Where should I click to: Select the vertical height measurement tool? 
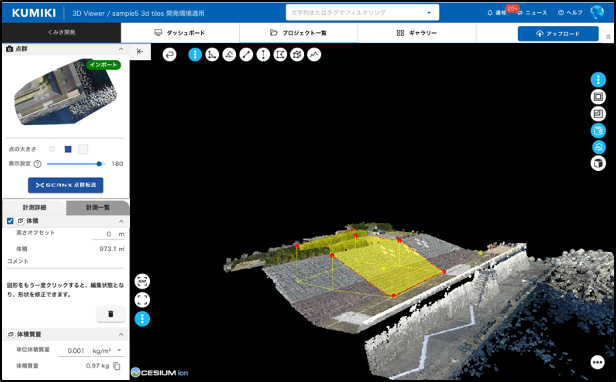(x=263, y=55)
